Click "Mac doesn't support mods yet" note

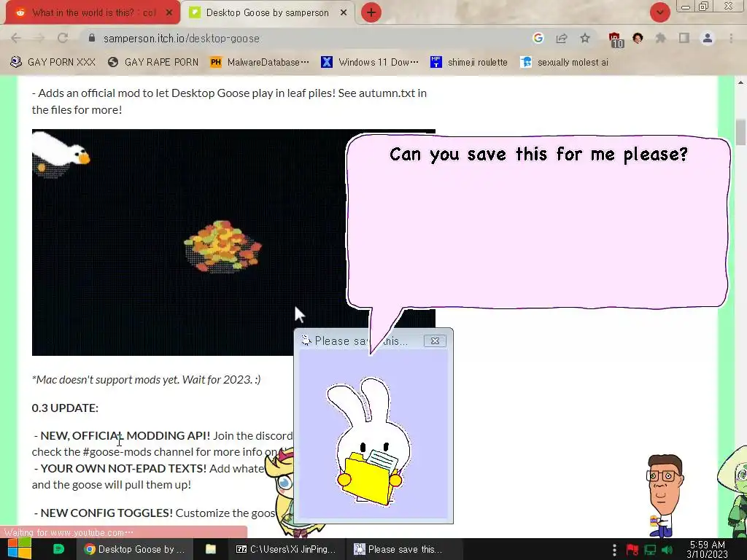[146, 379]
